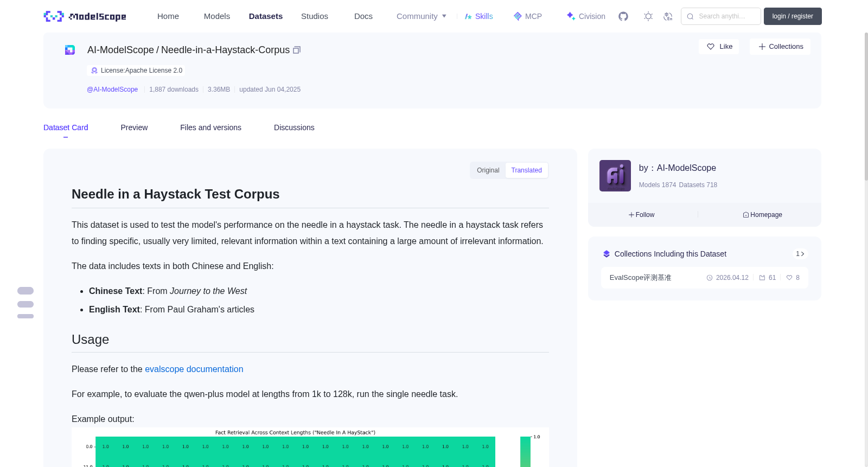The height and width of the screenshot is (467, 868).
Task: Open the ModelScope logo homepage
Action: (85, 16)
